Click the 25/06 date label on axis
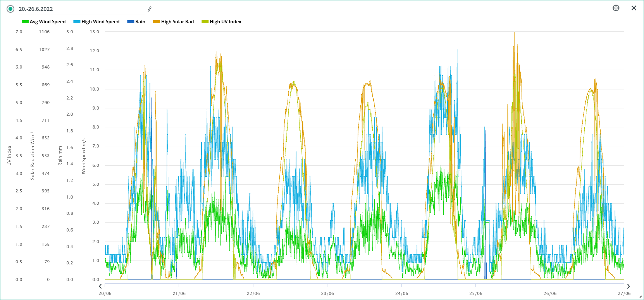Screen dimensions: 644x300 [476, 293]
